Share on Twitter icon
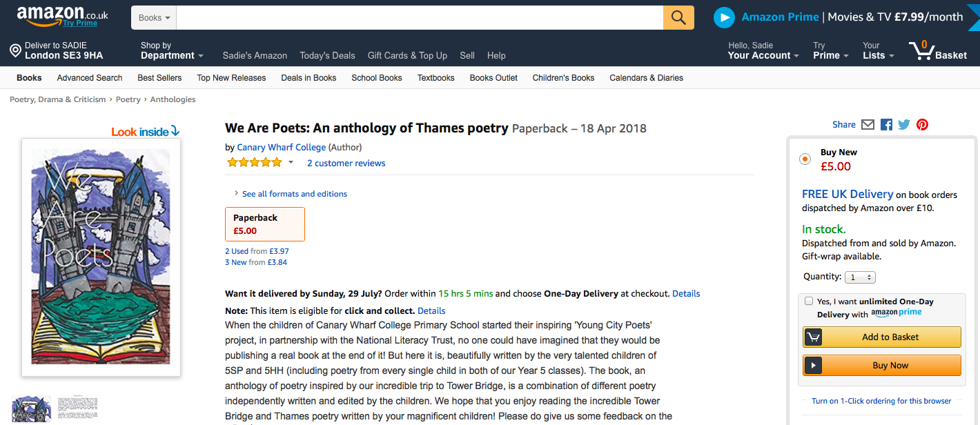Viewport: 980px width, 425px height. pos(904,125)
